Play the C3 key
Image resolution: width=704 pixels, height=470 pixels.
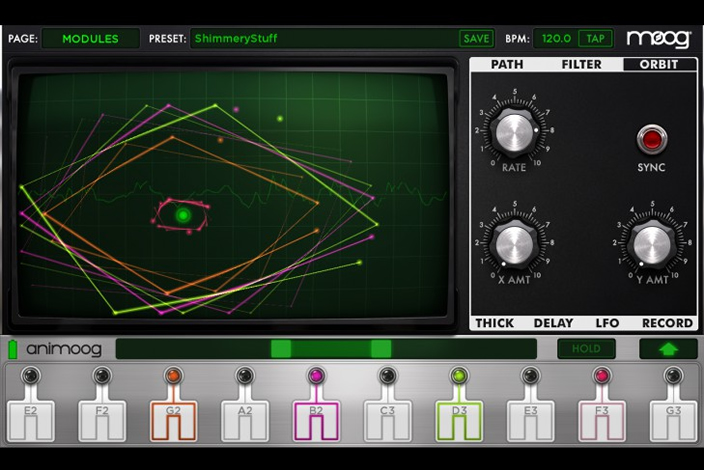(387, 421)
